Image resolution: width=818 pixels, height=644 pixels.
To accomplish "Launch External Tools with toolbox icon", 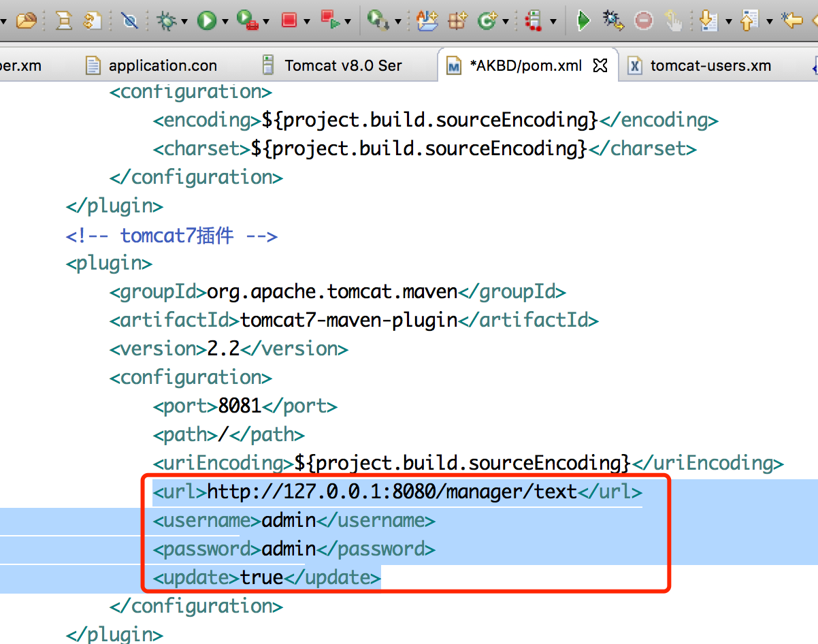I will [248, 21].
